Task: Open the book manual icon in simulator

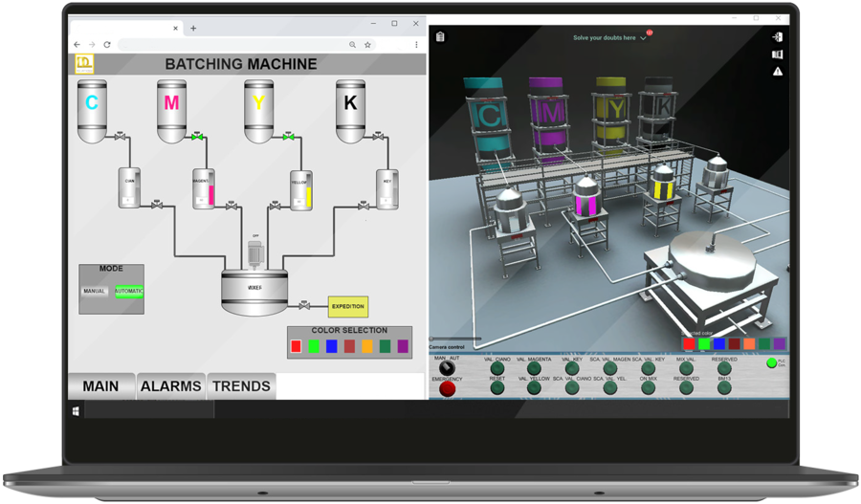Action: tap(777, 55)
